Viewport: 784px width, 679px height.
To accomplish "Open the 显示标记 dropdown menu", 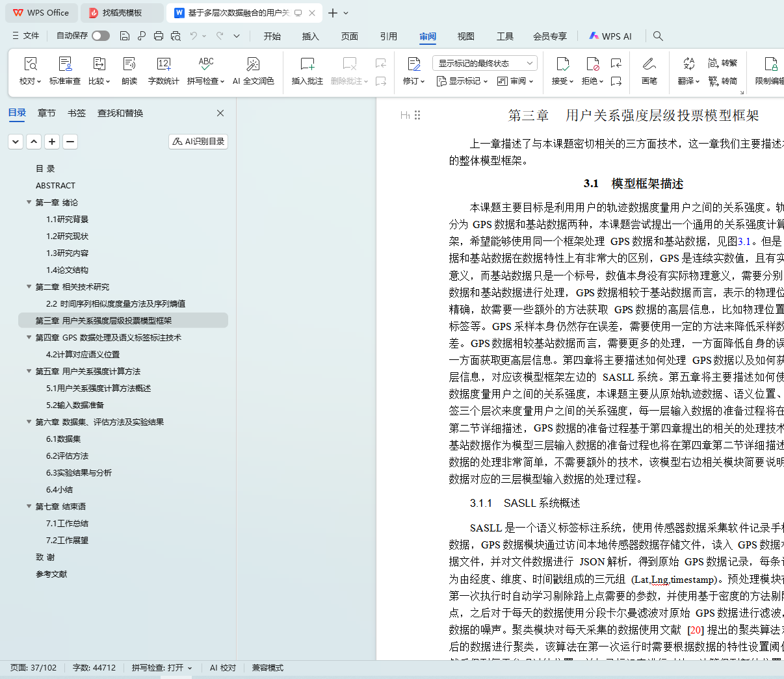I will pos(462,81).
